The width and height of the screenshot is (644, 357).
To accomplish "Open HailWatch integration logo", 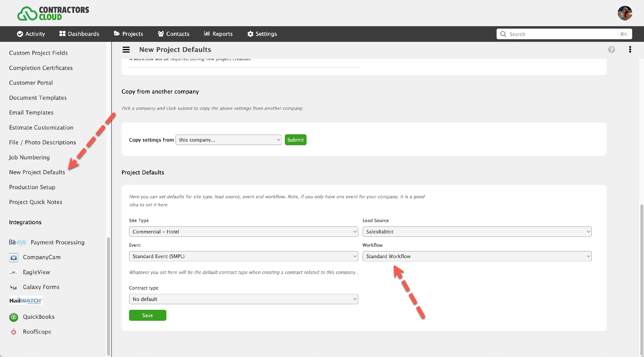I will [26, 300].
